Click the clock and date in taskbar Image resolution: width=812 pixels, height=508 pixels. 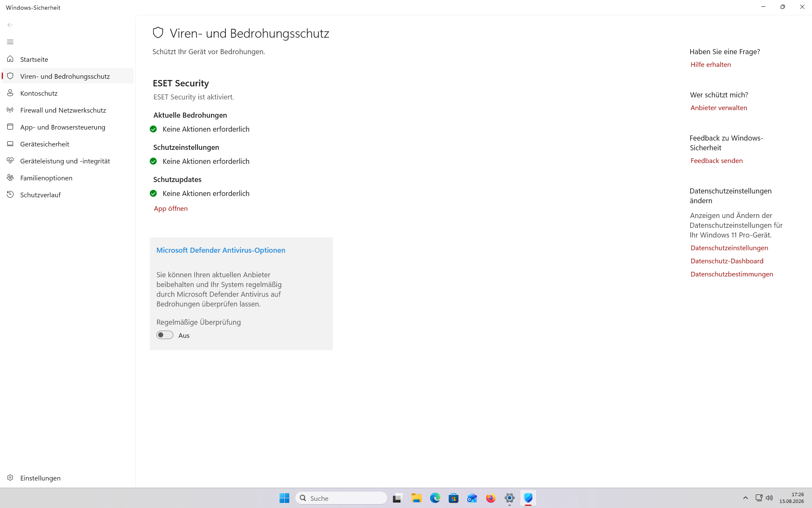(x=792, y=498)
